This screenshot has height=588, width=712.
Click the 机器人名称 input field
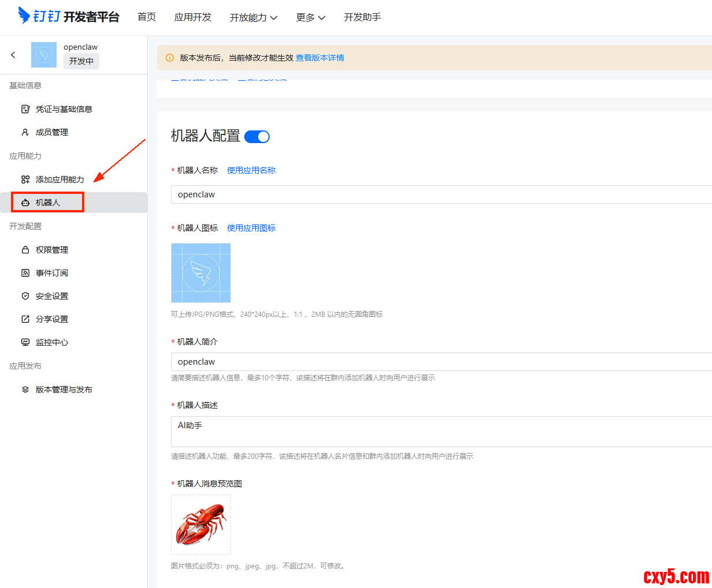441,194
